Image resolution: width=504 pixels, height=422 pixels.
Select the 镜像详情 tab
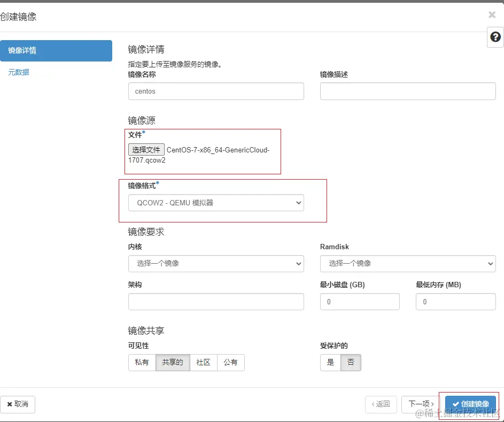click(x=56, y=50)
